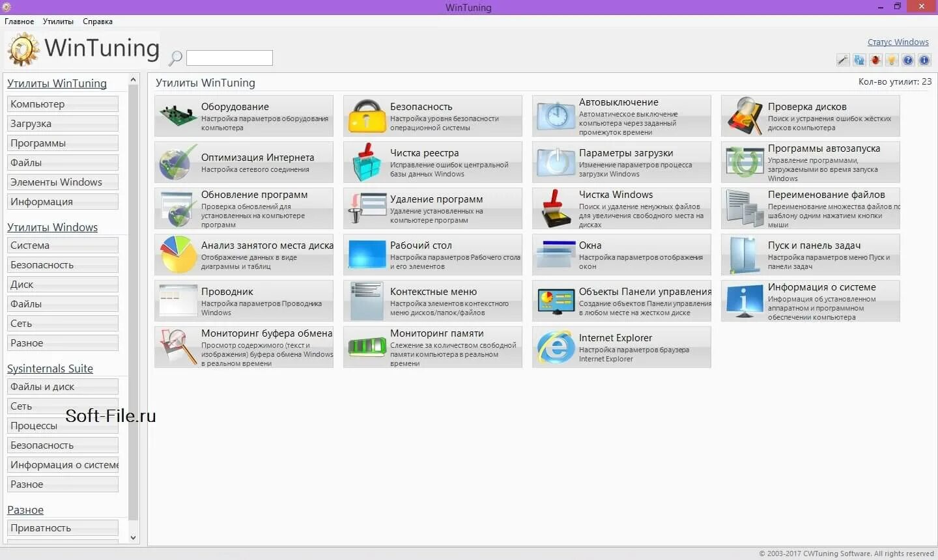The image size is (938, 560).
Task: Launch Мониторинг буфера обмена magnifier icon
Action: click(178, 347)
